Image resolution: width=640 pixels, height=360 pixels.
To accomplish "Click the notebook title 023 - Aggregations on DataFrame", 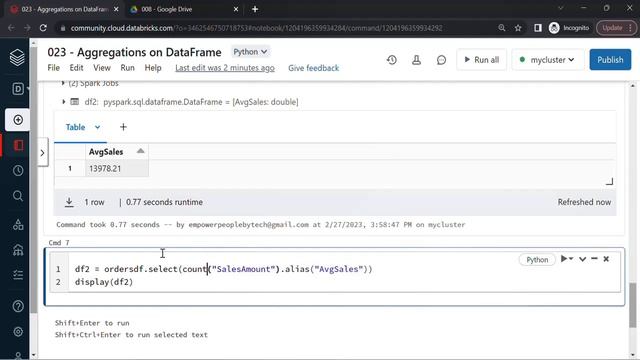I will coord(134,52).
